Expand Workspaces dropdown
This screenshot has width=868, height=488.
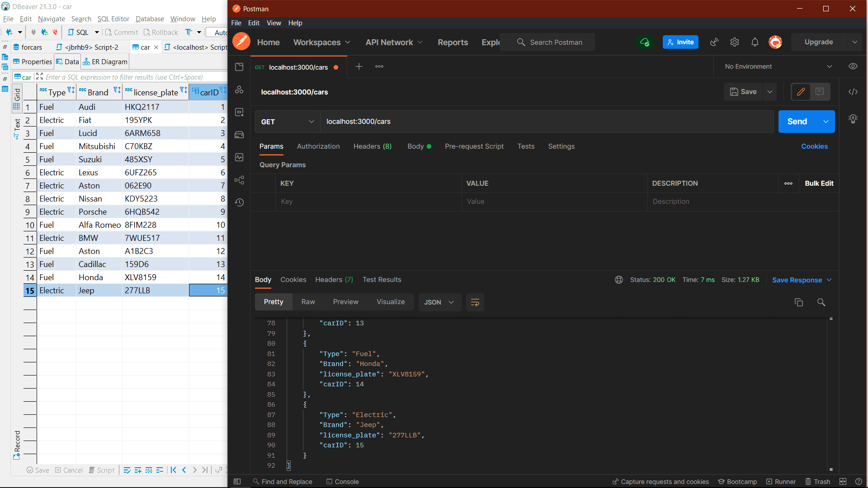322,42
